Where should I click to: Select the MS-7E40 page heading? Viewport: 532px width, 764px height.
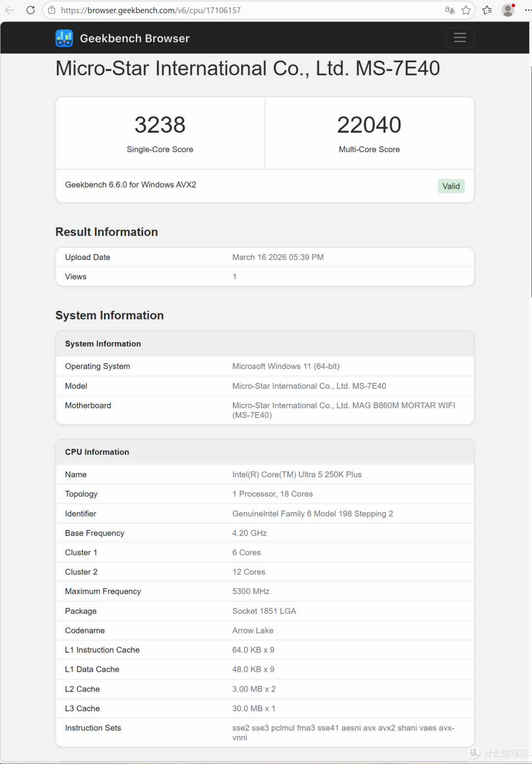(x=248, y=68)
